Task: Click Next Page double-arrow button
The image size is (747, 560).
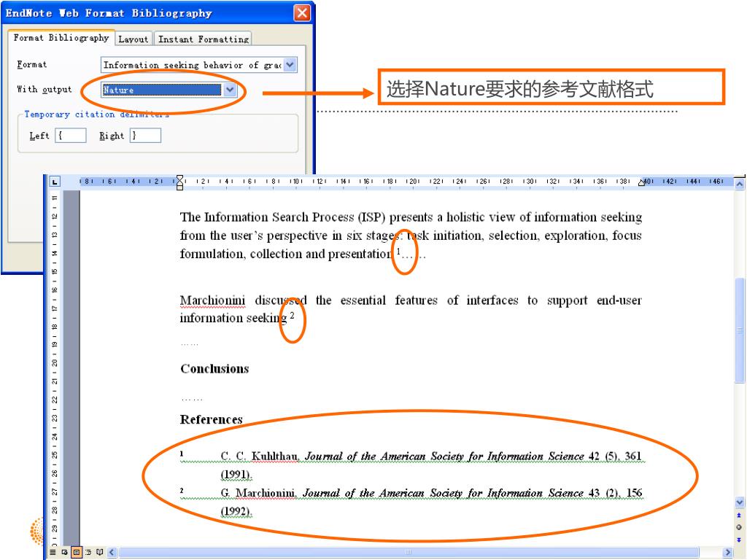Action: [739, 540]
